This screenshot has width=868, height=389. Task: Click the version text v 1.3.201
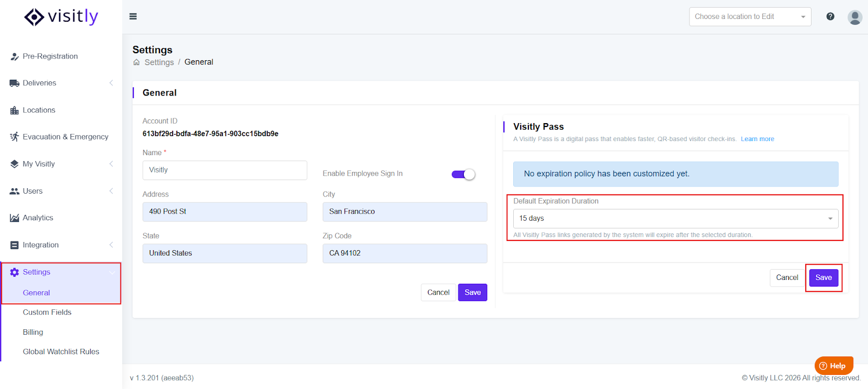pos(162,378)
